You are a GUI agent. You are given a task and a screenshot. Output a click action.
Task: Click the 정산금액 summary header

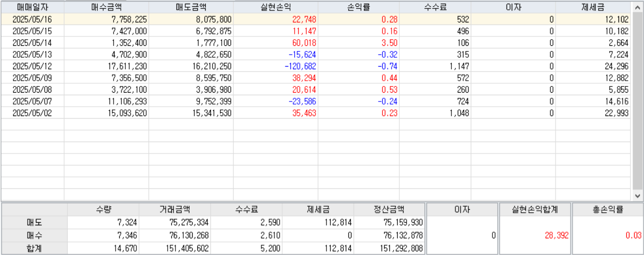click(x=389, y=210)
